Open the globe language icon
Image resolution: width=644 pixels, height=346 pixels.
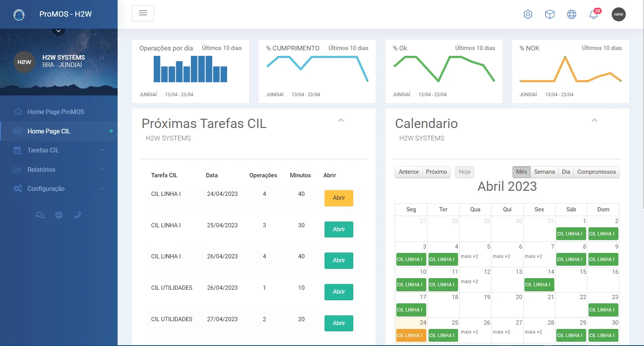point(572,14)
